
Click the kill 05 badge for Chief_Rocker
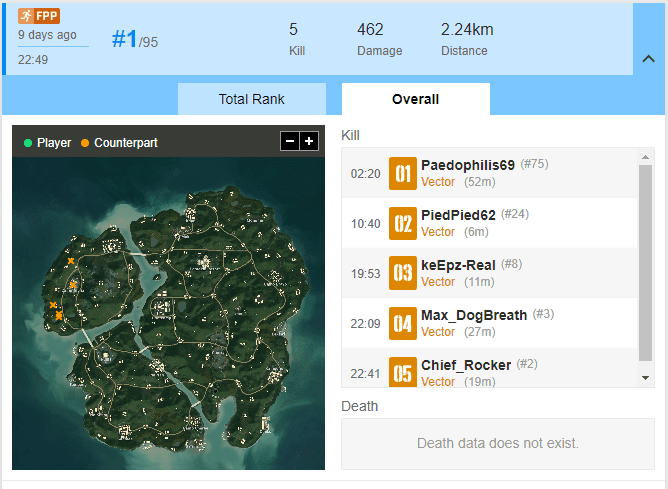click(x=403, y=372)
